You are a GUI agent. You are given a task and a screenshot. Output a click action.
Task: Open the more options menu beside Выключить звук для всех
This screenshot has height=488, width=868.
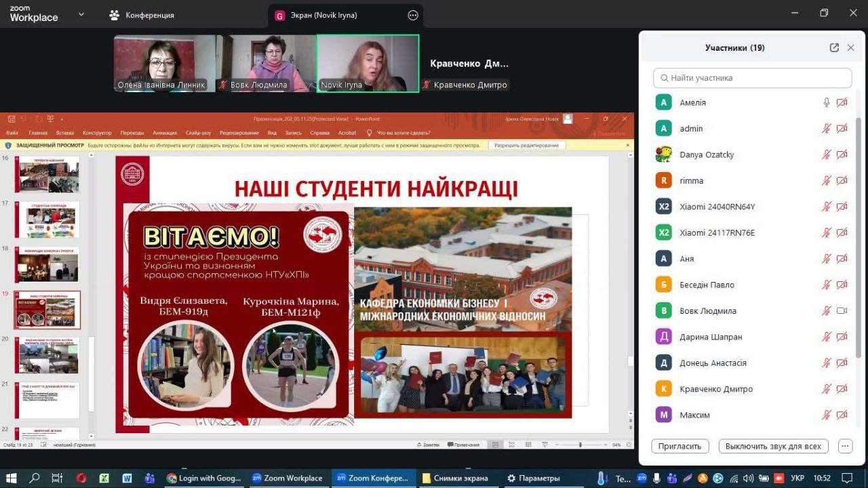coord(845,445)
